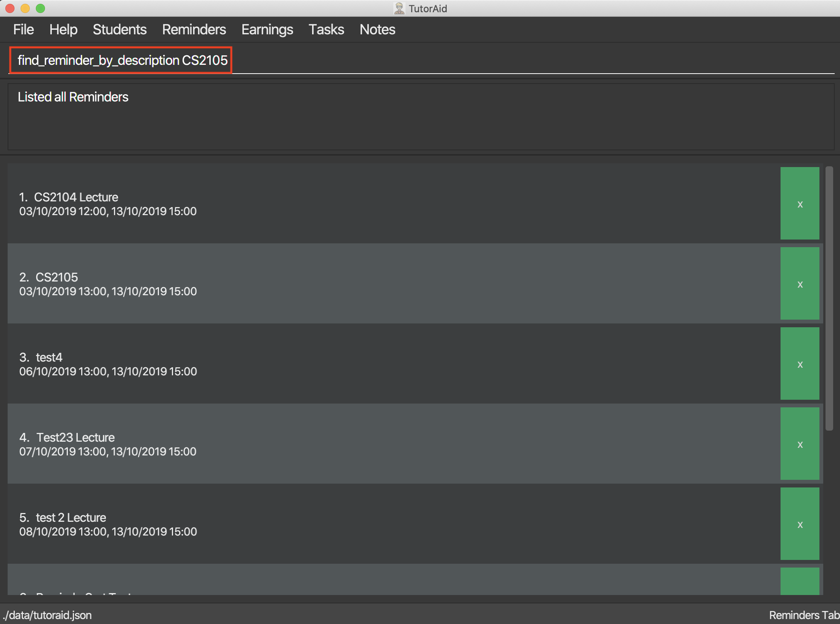Viewport: 840px width, 624px height.
Task: Click the Tasks menu item
Action: pyautogui.click(x=325, y=29)
